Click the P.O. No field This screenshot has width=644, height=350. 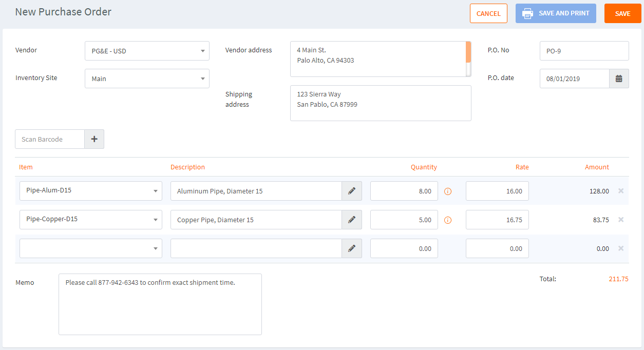pyautogui.click(x=584, y=51)
